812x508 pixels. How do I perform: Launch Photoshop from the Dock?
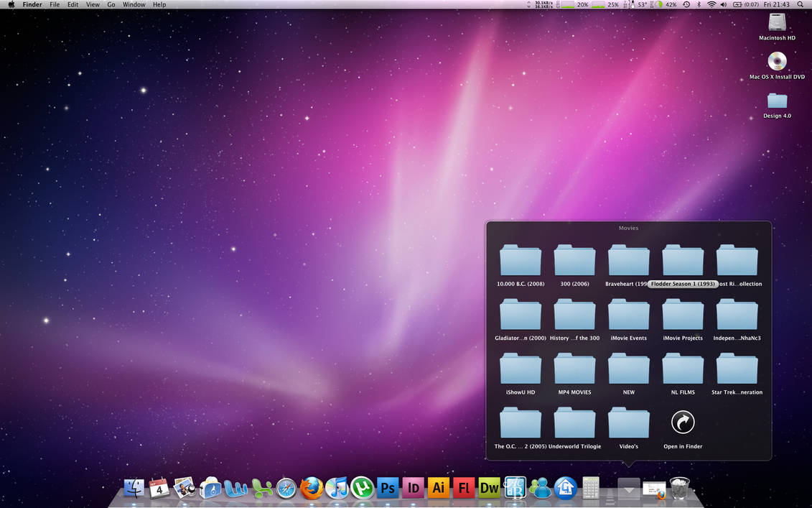pos(387,488)
